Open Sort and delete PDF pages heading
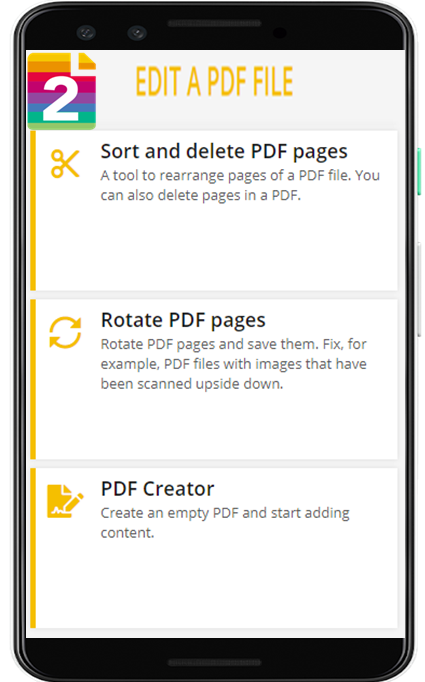Screen dimensions: 425x682 pyautogui.click(x=224, y=152)
